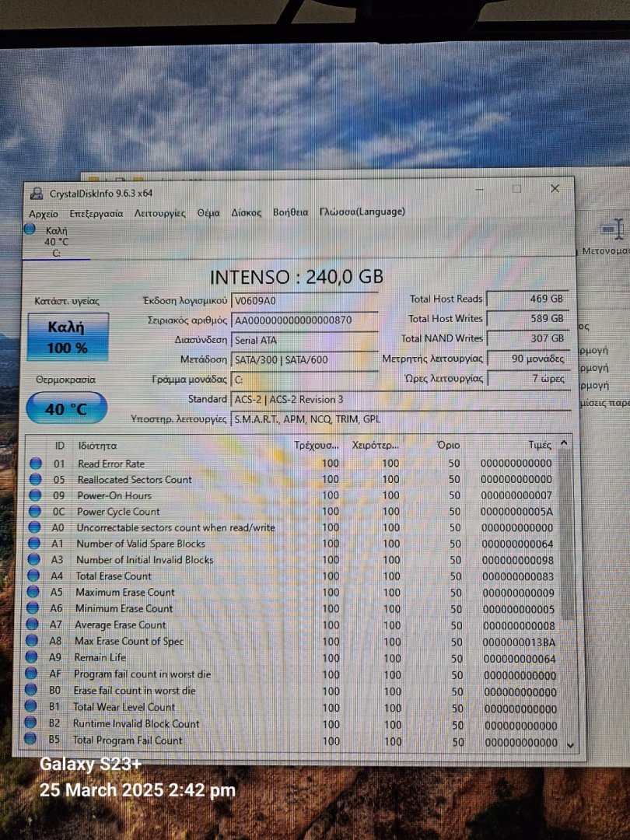Click the status icon for Erase fail count in worst die
Screen dimensions: 630x840
pyautogui.click(x=31, y=690)
